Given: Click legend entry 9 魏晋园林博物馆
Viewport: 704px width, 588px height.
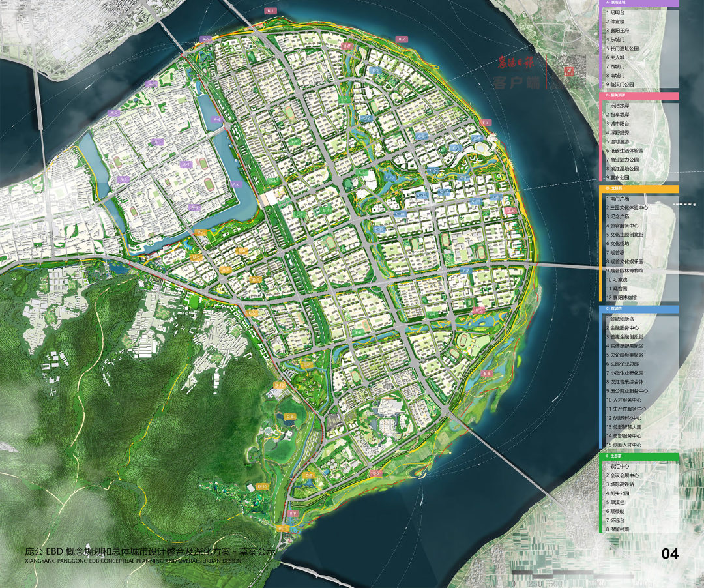Looking at the screenshot, I should (x=624, y=271).
